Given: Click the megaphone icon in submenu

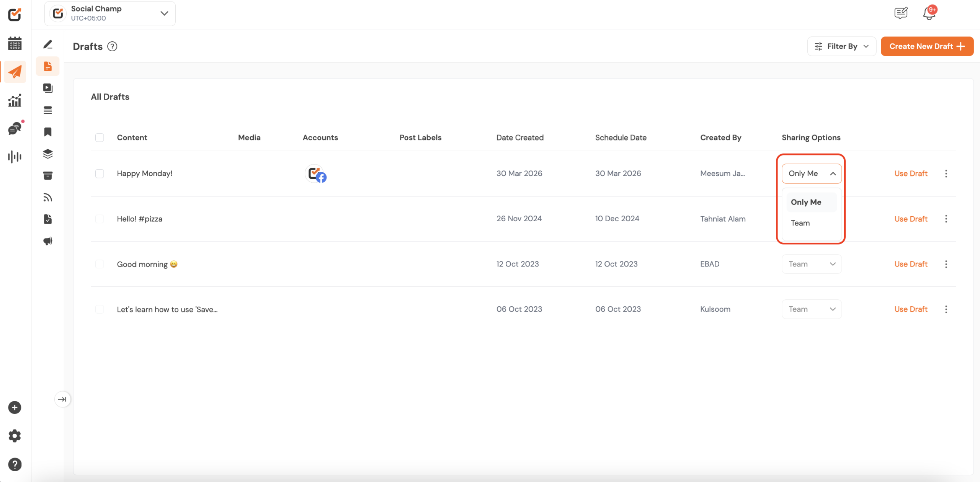Looking at the screenshot, I should 47,241.
